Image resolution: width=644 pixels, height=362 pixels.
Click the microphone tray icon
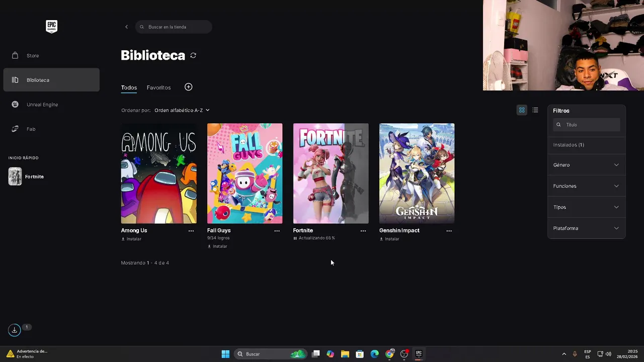575,354
